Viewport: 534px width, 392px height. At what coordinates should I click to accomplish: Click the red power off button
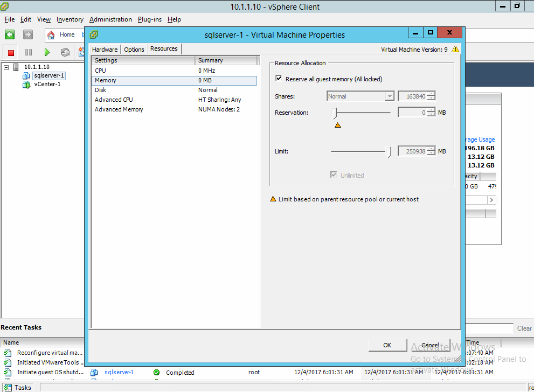click(x=11, y=52)
